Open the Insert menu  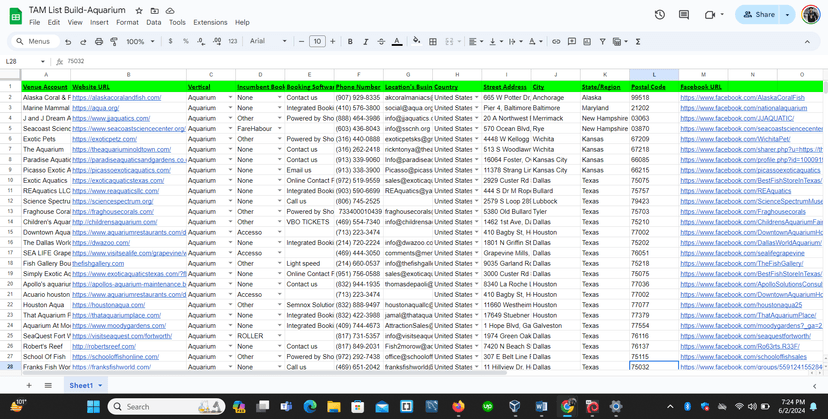tap(99, 22)
